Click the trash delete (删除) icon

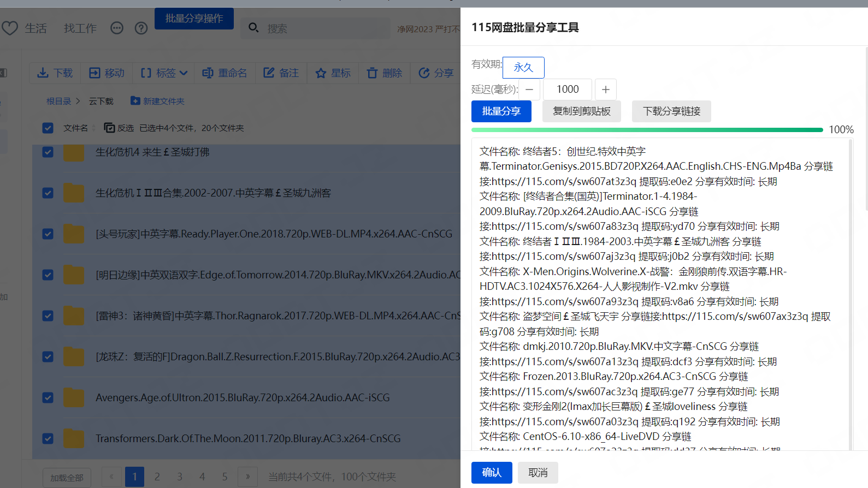[372, 73]
